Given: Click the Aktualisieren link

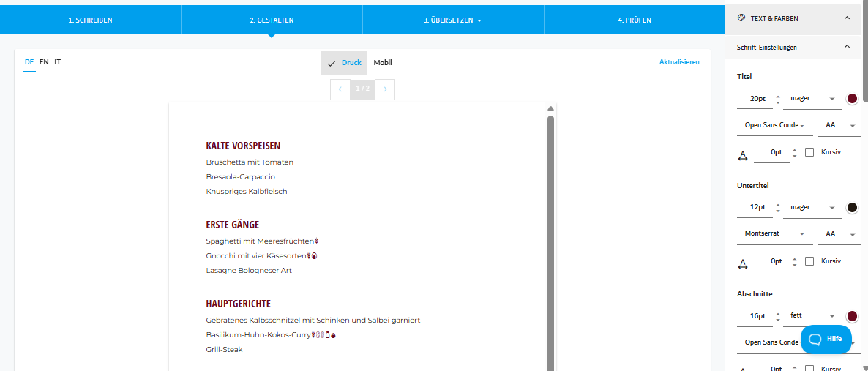Looking at the screenshot, I should [679, 62].
